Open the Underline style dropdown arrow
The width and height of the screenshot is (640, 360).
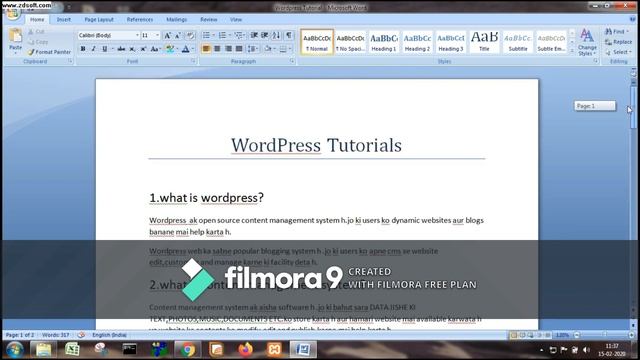[112, 49]
